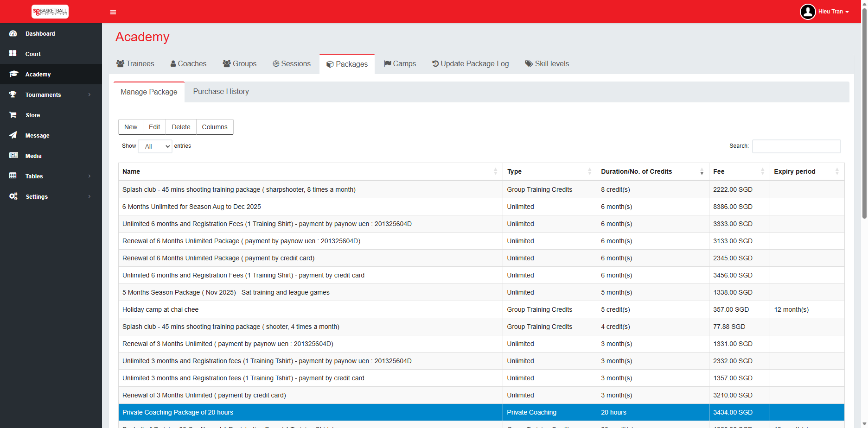Focus the Search input field
Image resolution: width=868 pixels, height=428 pixels.
[x=796, y=146]
